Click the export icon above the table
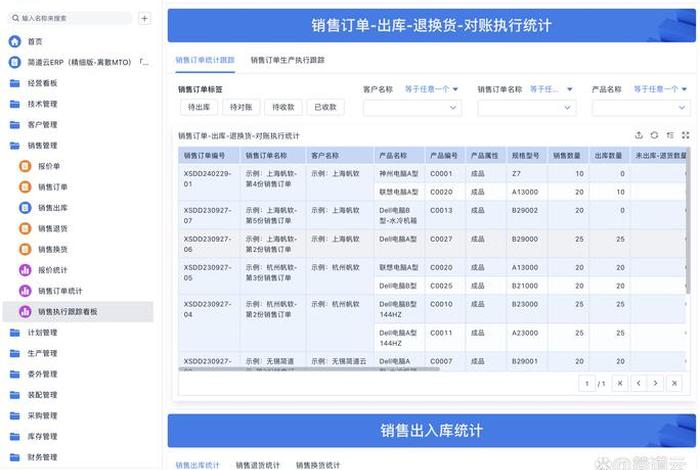Image resolution: width=700 pixels, height=470 pixels. click(639, 135)
